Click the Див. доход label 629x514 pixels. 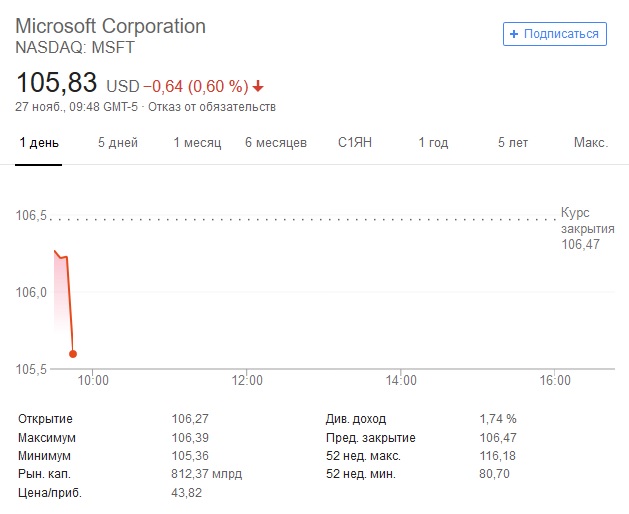pos(356,419)
